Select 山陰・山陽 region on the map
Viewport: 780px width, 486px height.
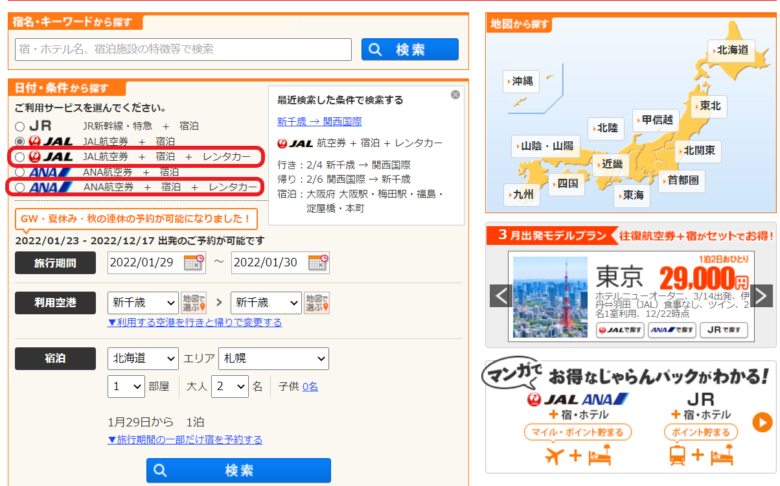(x=546, y=146)
